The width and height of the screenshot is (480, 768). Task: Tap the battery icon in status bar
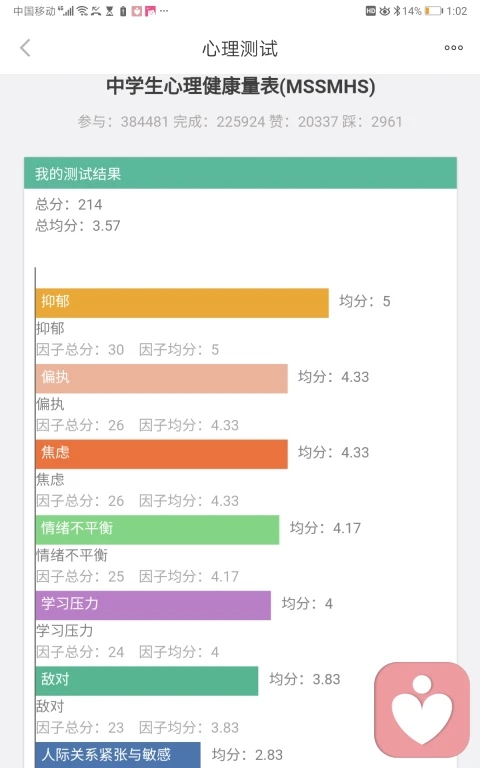point(433,11)
